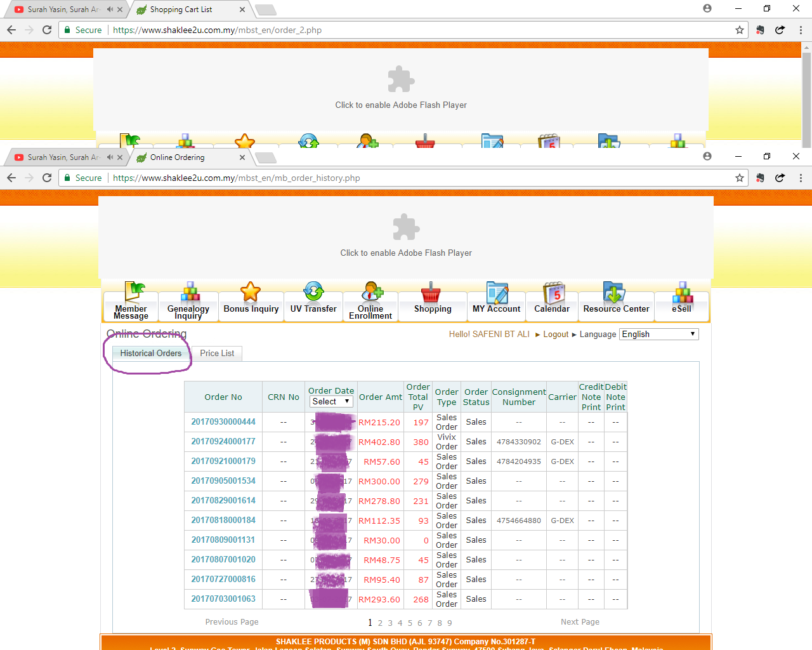Open Language English dropdown
Image resolution: width=812 pixels, height=650 pixels.
coord(659,334)
